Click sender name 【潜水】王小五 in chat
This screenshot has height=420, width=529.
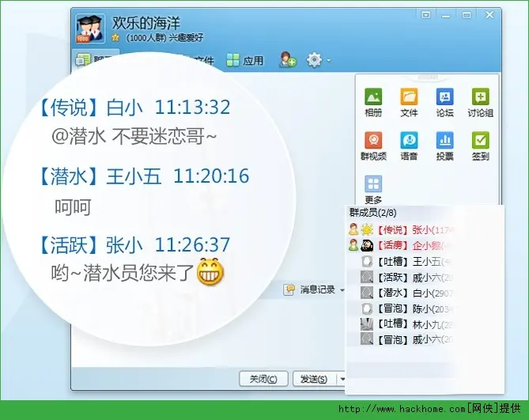(100, 176)
